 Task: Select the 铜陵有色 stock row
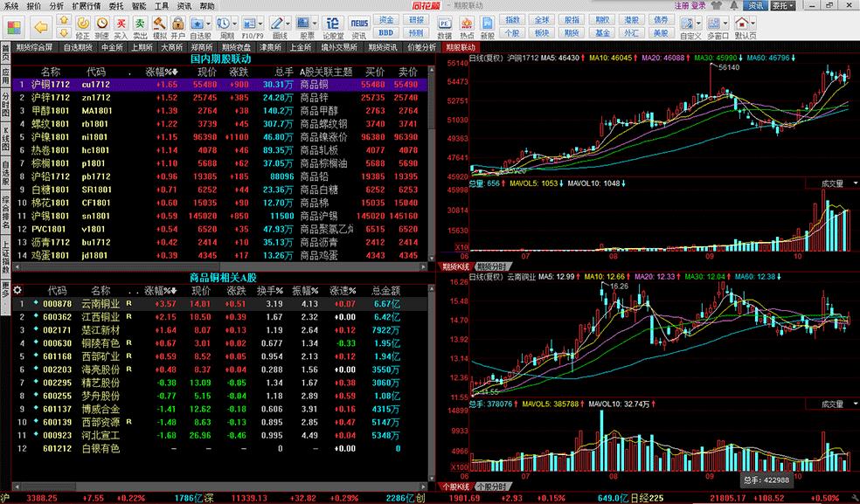pyautogui.click(x=219, y=343)
